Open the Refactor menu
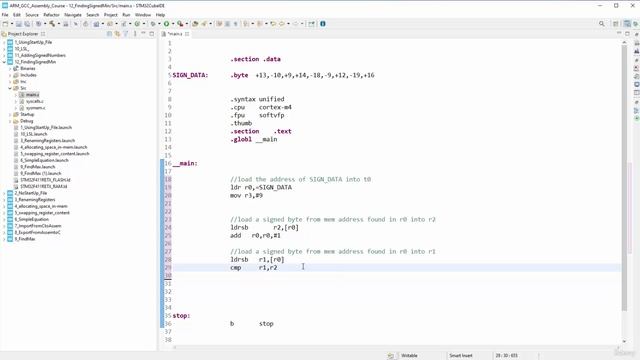 (x=51, y=15)
